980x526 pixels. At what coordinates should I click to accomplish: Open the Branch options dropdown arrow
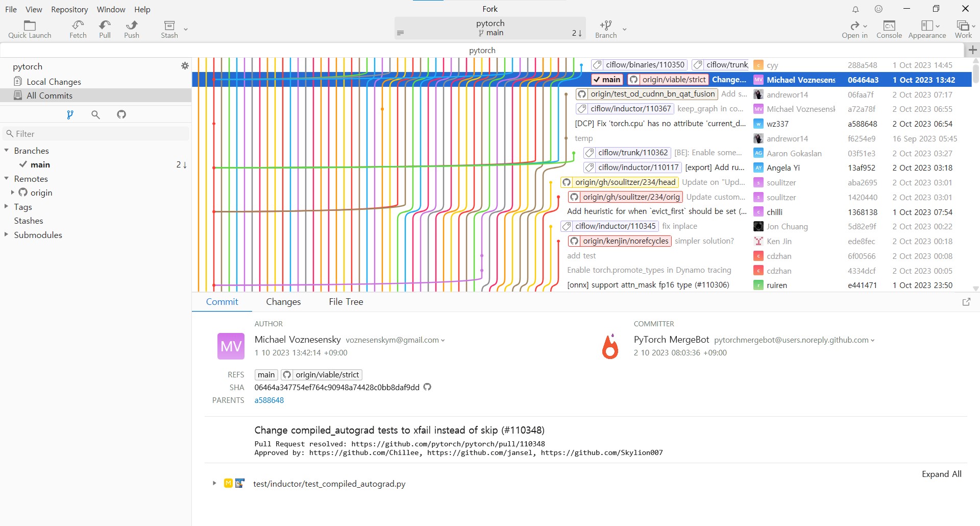624,30
